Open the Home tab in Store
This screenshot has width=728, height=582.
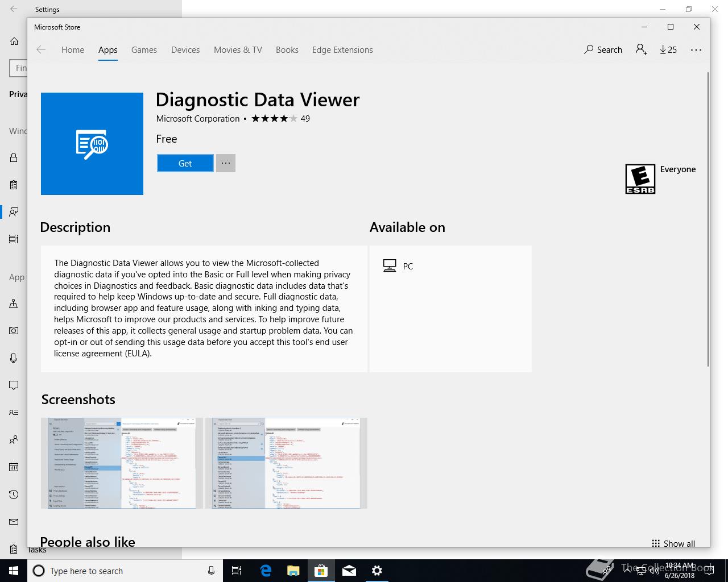73,50
